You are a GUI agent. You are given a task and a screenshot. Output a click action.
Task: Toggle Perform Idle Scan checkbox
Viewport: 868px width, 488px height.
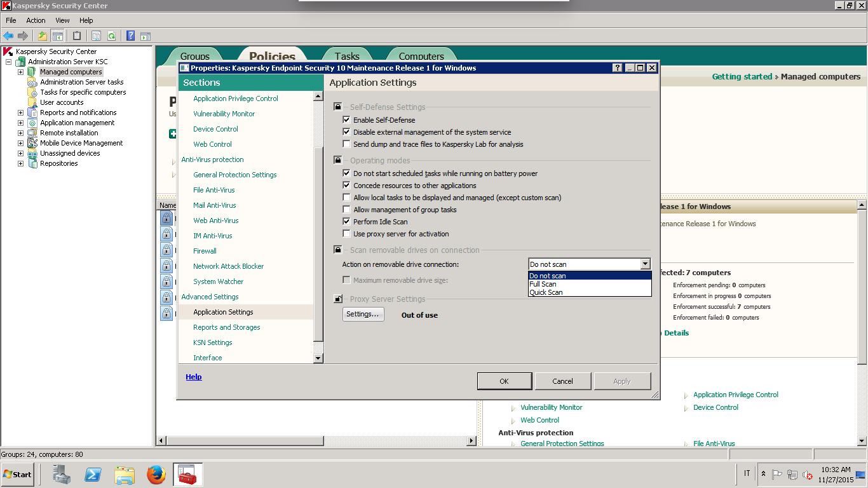click(x=346, y=222)
